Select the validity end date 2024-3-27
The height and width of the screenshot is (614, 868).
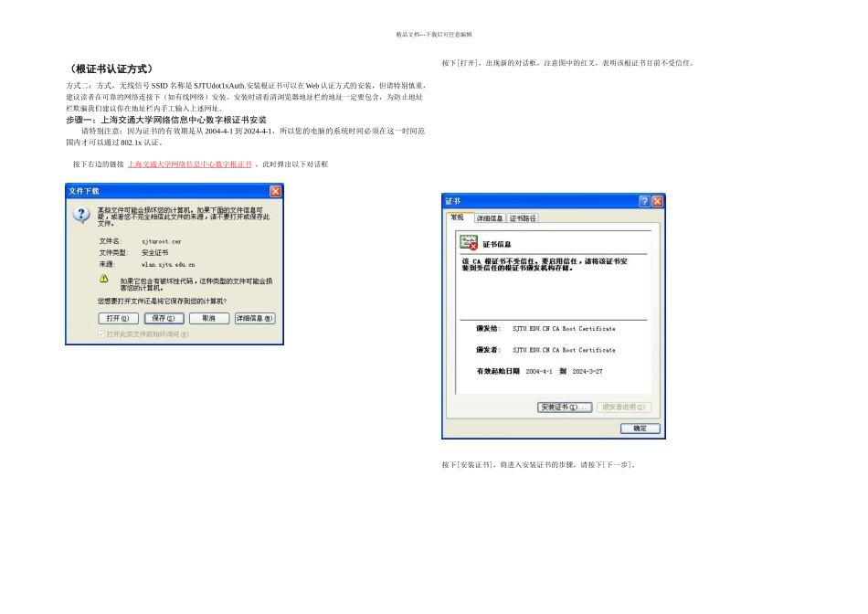click(587, 372)
